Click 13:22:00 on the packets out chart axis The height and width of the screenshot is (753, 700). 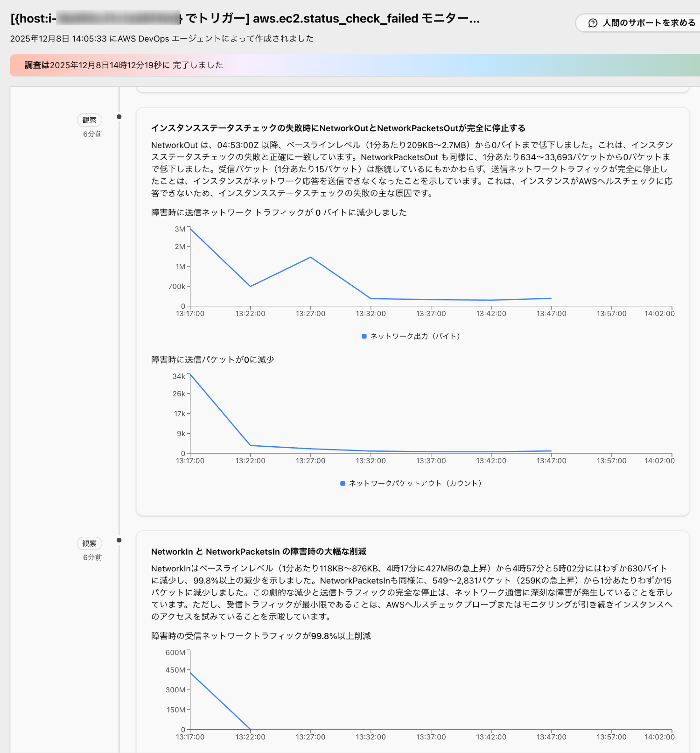click(250, 461)
